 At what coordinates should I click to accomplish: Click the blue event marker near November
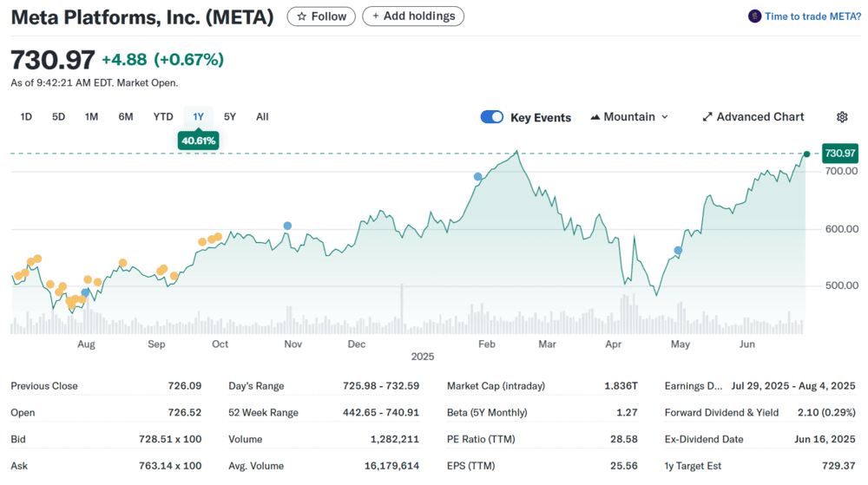287,226
